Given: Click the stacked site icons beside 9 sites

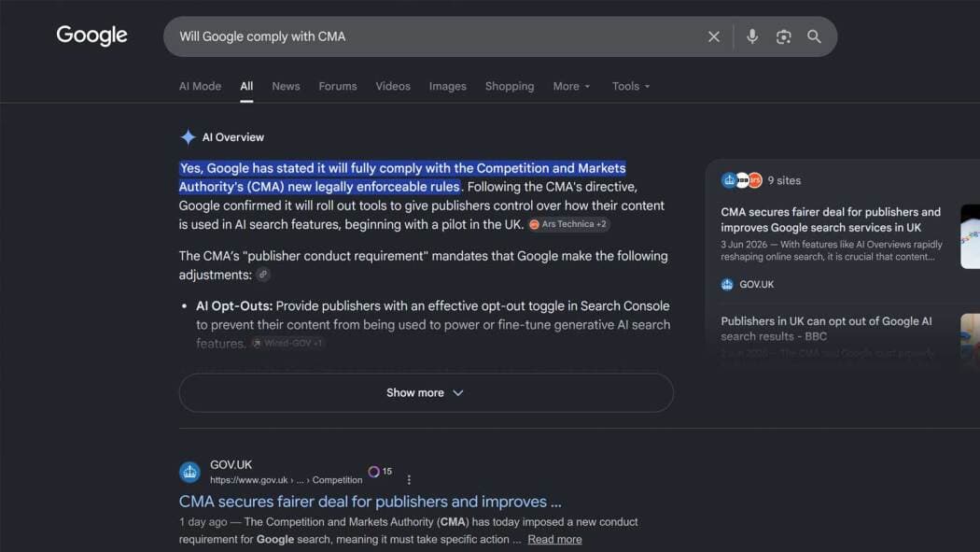Looking at the screenshot, I should click(741, 180).
